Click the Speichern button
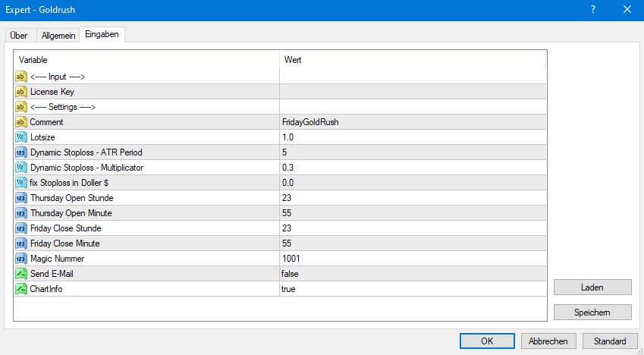The image size is (644, 355). [x=592, y=313]
